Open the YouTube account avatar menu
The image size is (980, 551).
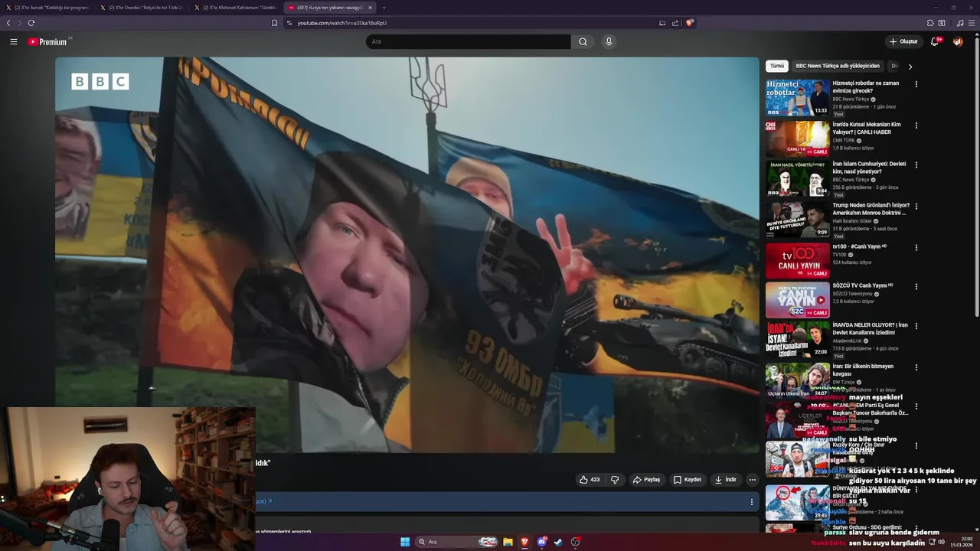point(958,41)
